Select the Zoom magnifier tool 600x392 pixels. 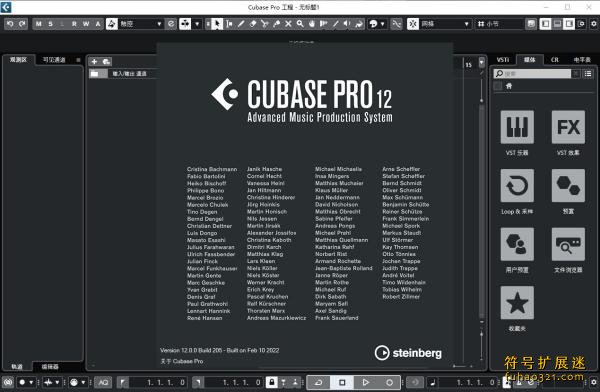(x=300, y=24)
